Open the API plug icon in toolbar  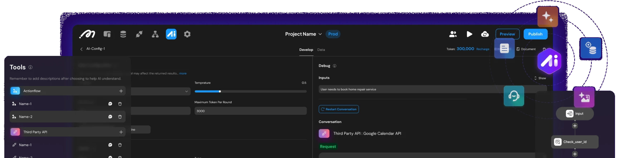click(139, 34)
